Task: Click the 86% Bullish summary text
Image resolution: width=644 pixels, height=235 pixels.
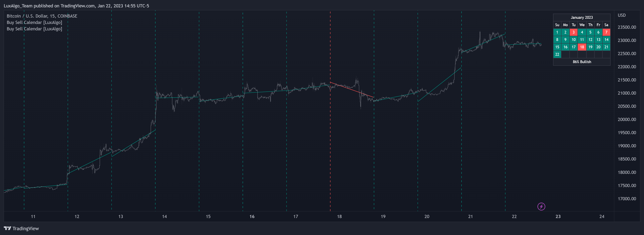Action: coord(582,62)
